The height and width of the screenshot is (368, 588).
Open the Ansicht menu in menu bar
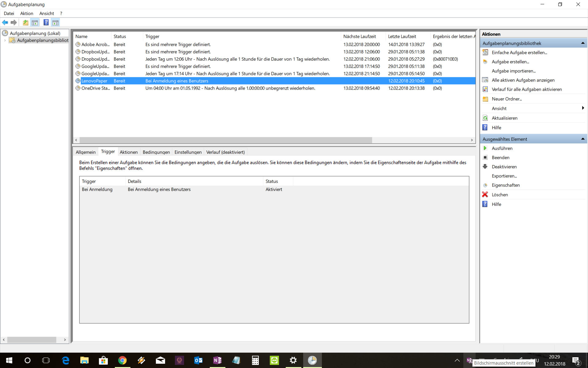coord(47,13)
